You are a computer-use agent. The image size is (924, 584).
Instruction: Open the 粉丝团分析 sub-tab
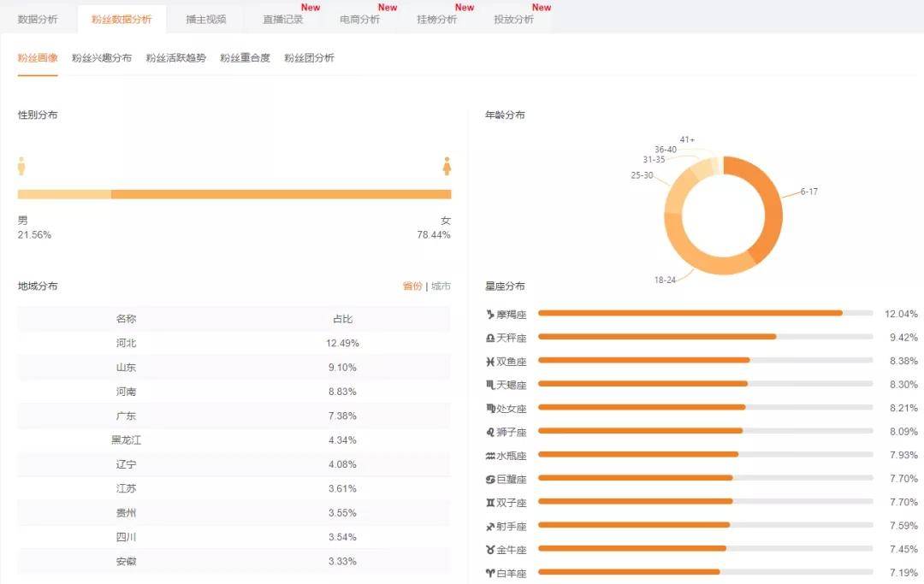(309, 58)
